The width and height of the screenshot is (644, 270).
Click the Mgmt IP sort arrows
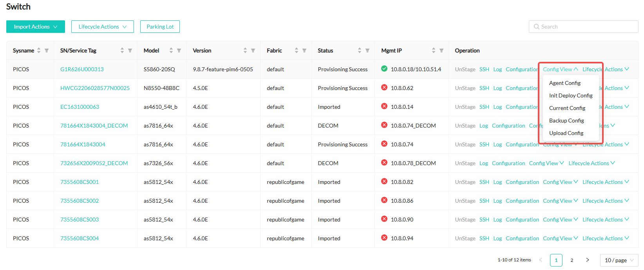tap(434, 50)
